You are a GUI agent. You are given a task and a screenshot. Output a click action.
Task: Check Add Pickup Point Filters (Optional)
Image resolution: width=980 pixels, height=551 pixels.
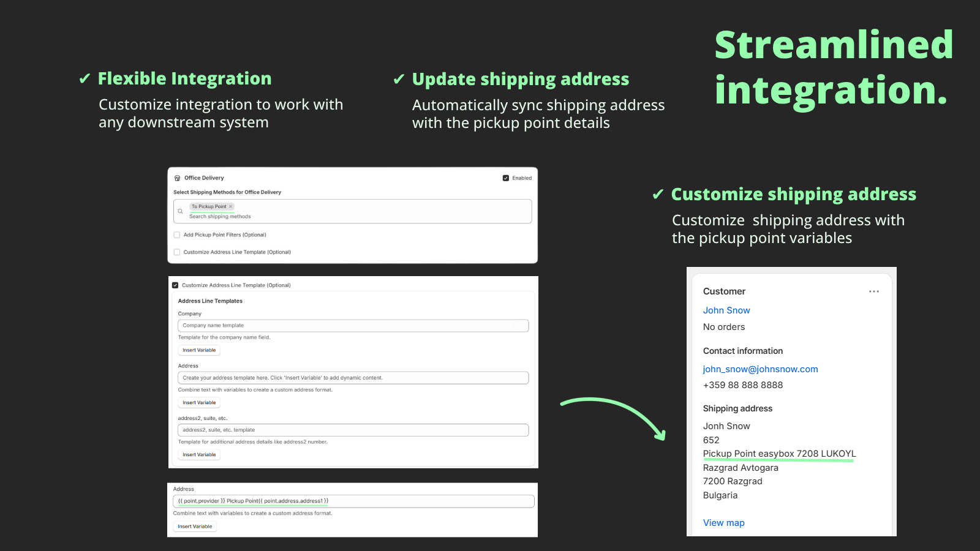(x=177, y=234)
